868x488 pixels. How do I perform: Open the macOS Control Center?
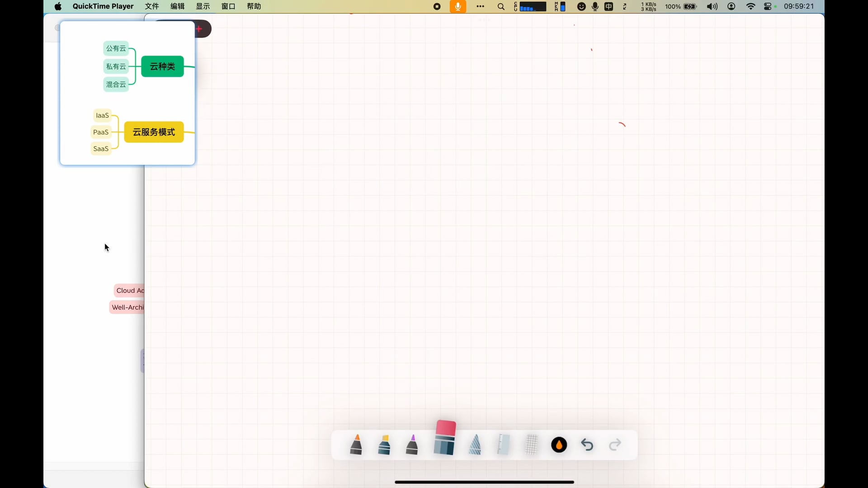point(768,6)
